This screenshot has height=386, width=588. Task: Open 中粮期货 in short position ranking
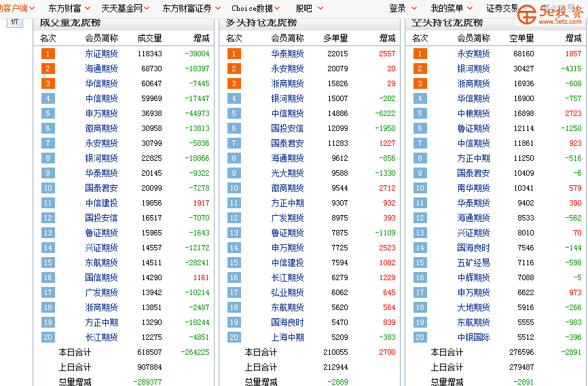[473, 113]
